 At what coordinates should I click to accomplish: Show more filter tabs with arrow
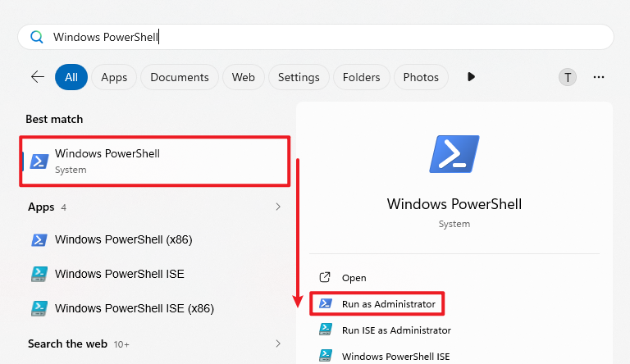471,77
